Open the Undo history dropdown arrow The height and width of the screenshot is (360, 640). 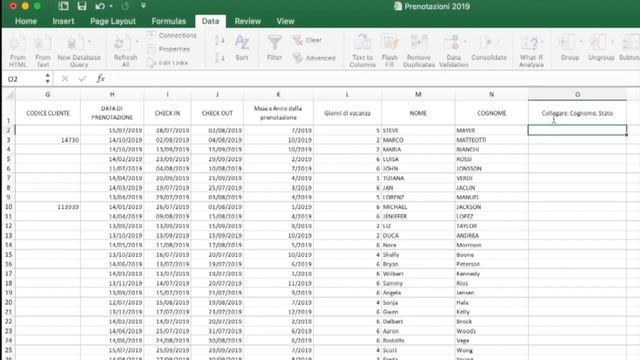point(111,7)
